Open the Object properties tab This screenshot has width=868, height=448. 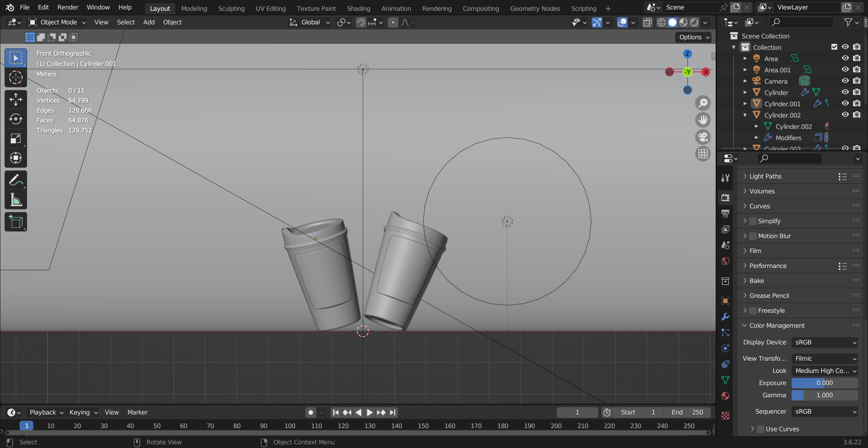[726, 301]
